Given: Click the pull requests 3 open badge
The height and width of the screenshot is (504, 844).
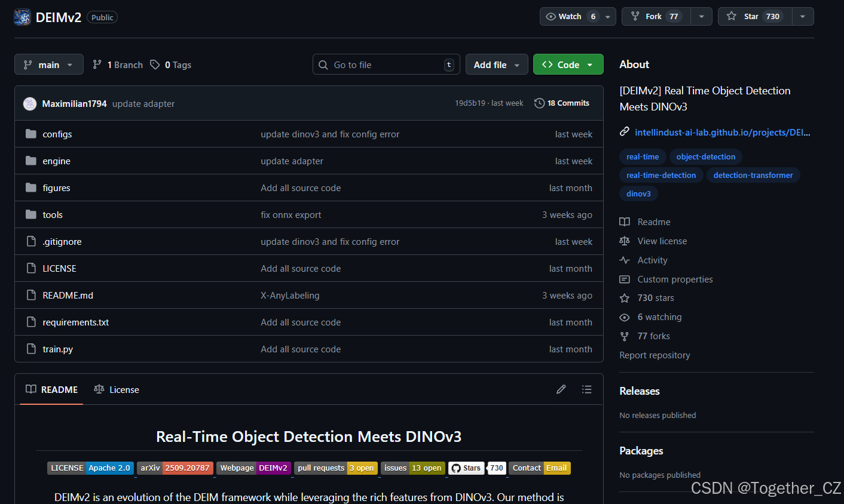Looking at the screenshot, I should click(x=336, y=468).
